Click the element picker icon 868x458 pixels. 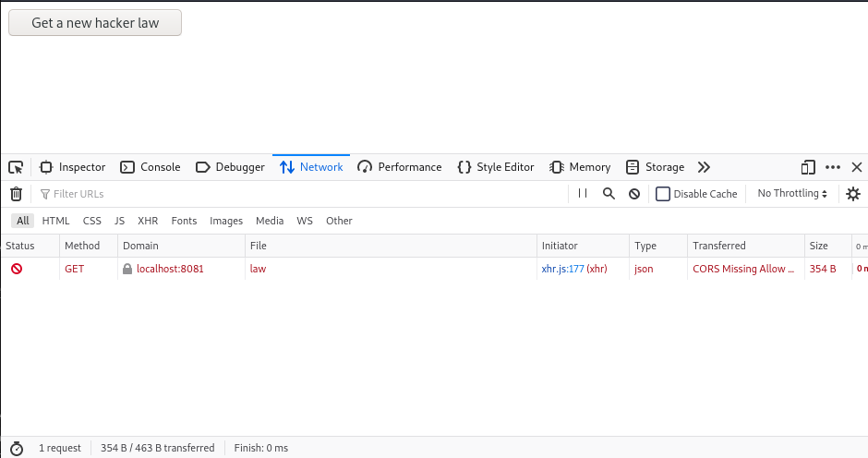[16, 167]
